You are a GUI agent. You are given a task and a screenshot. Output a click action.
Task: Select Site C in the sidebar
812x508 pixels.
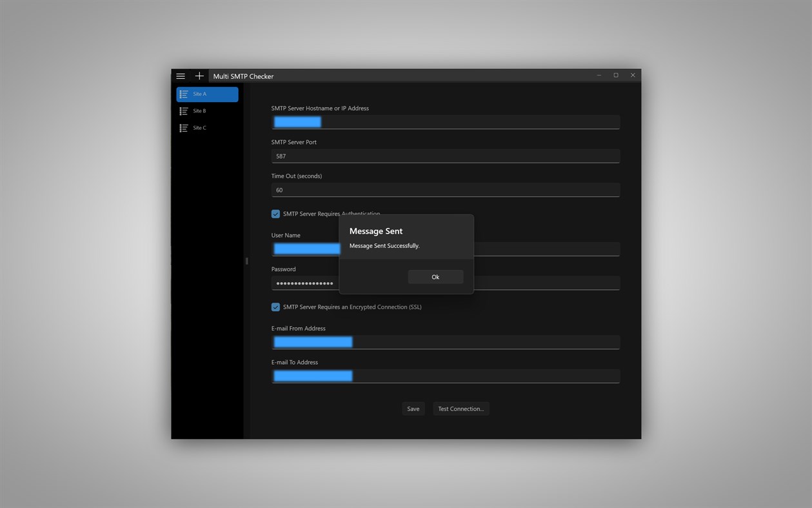pos(206,127)
